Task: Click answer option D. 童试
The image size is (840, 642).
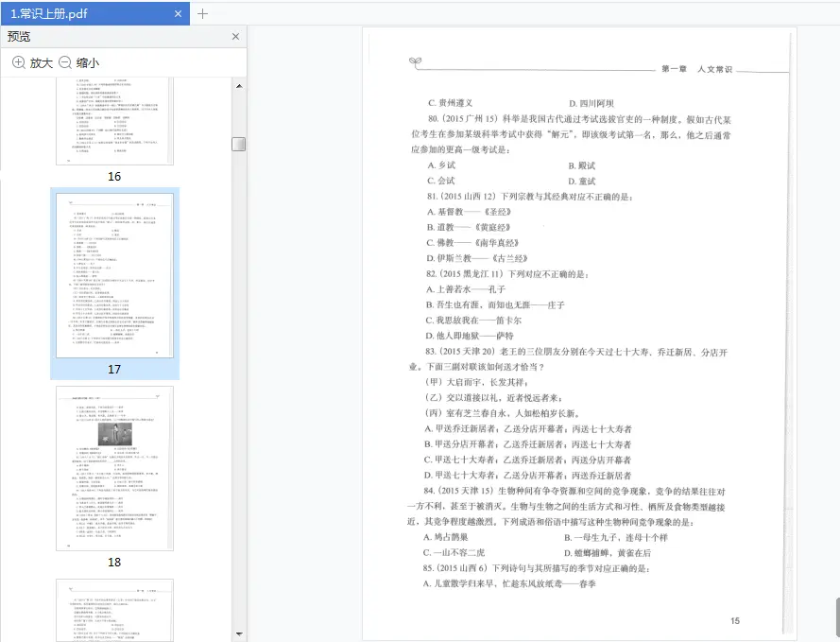Action: tap(582, 182)
